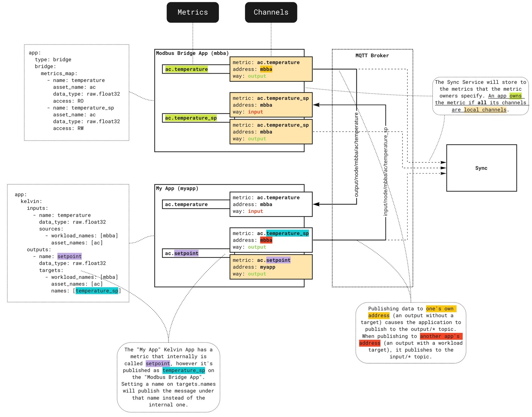Click the output channel for ac.temperature in mbba

(x=270, y=69)
